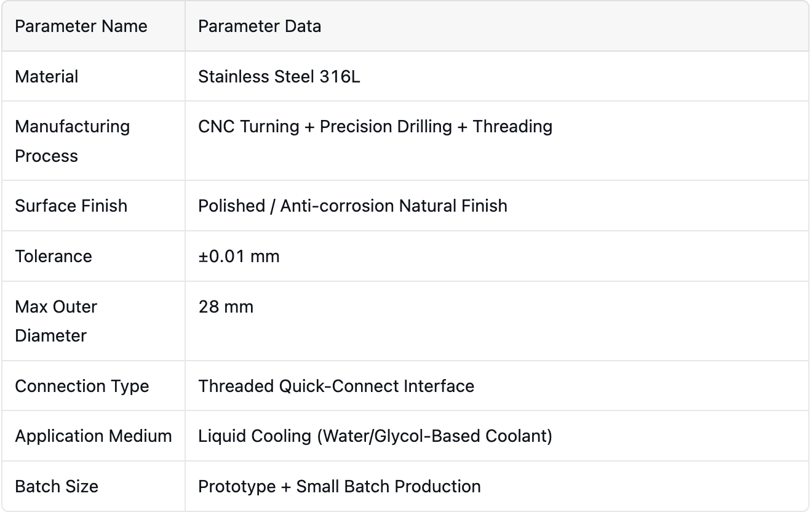Image resolution: width=812 pixels, height=512 pixels.
Task: Select the Tolerance label cell
Action: coord(94,256)
